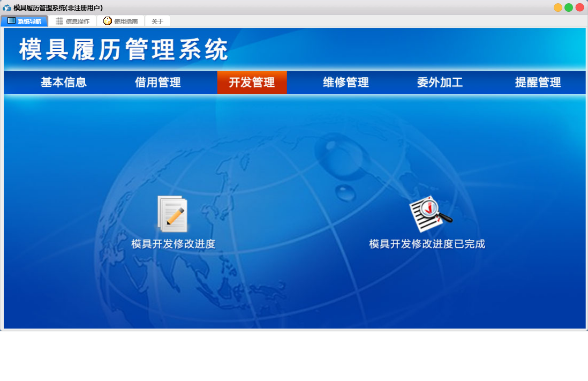Close the window with the red button
The width and height of the screenshot is (588, 381).
(579, 8)
